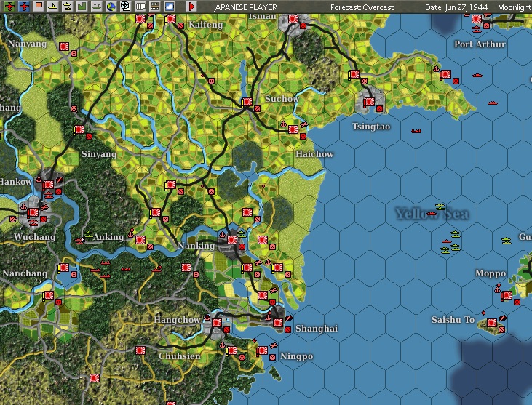Select the Japanese base flag at Nanking
This screenshot has height=405, width=532.
click(x=232, y=240)
